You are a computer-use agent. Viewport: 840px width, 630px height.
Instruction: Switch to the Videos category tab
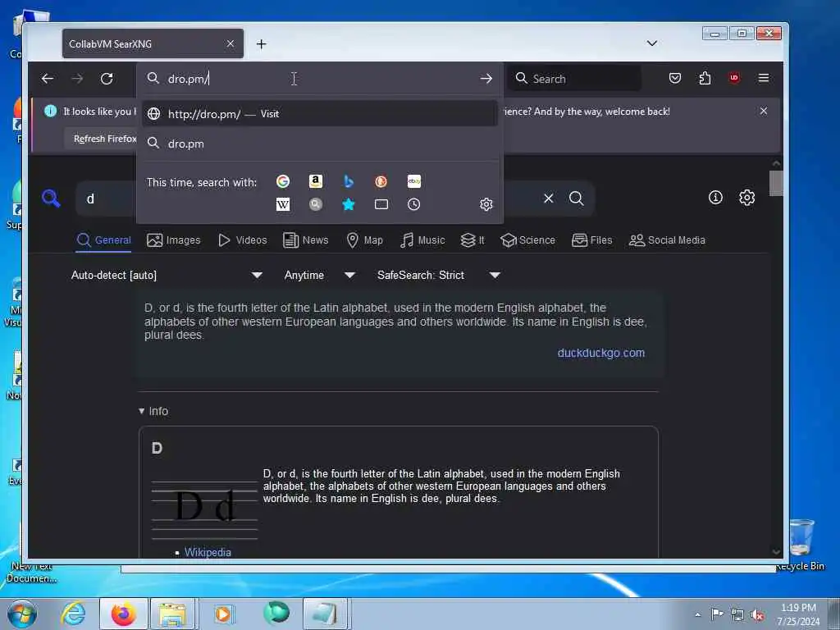pos(243,240)
